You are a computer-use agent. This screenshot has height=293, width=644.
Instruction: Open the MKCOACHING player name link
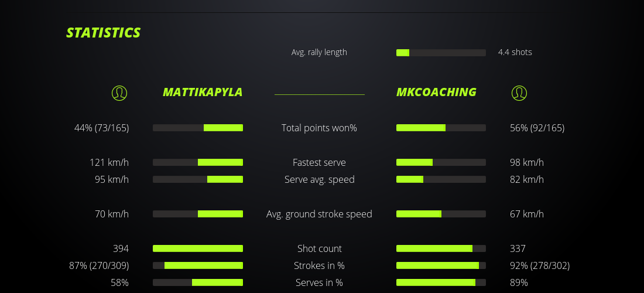[x=436, y=92]
